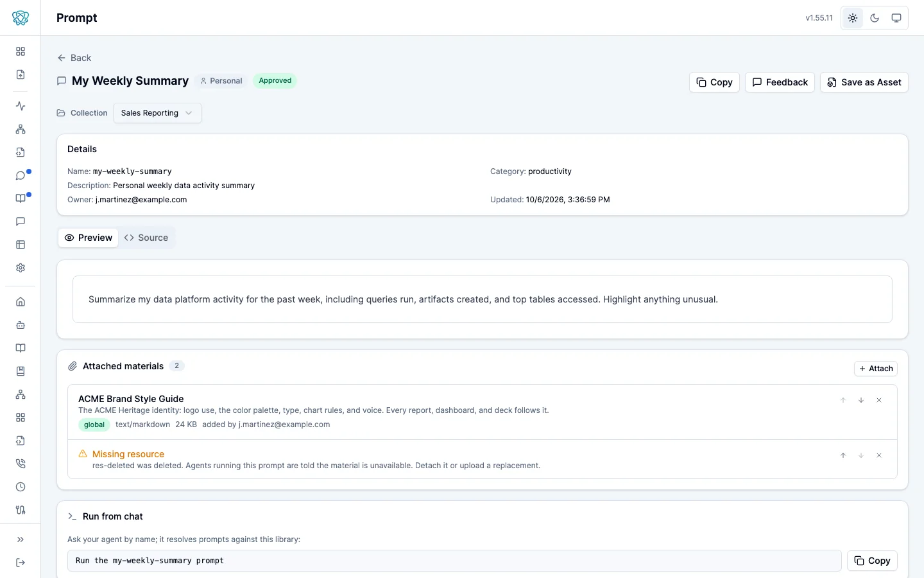
Task: Switch to the Source tab
Action: pyautogui.click(x=146, y=238)
